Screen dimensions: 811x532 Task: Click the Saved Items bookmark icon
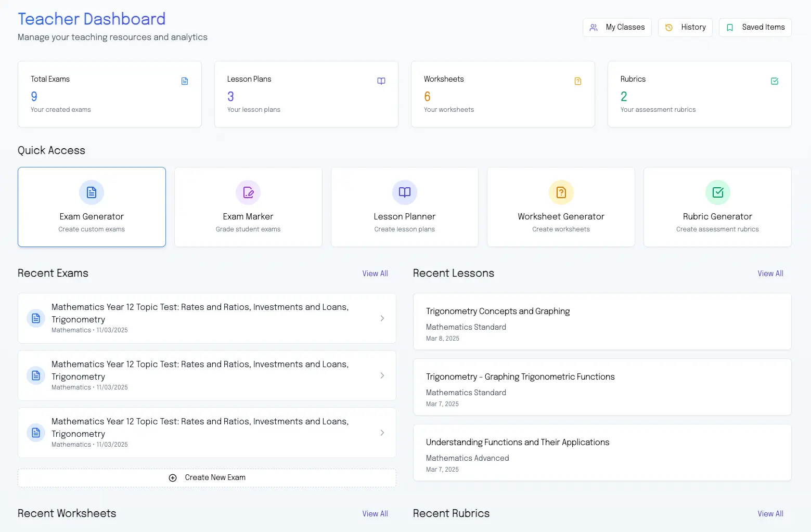pos(730,28)
